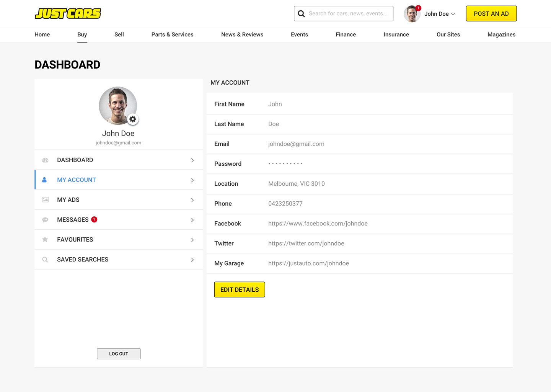
Task: Expand the My Ads row chevron
Action: (x=192, y=200)
